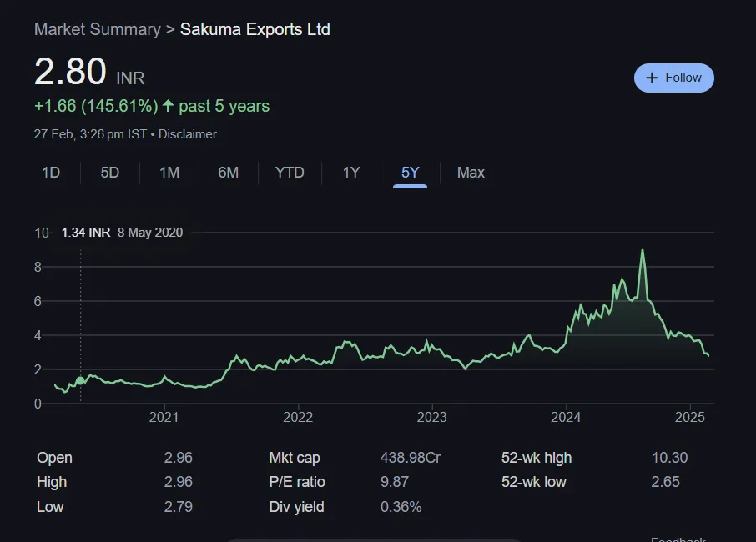This screenshot has height=542, width=756.
Task: Click the Open label
Action: (54, 458)
